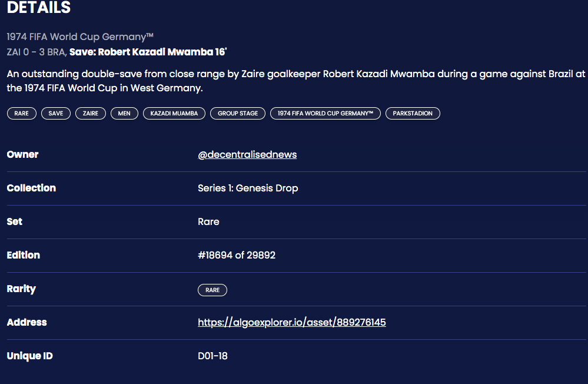
Task: Choose the MEN tag pill
Action: (124, 113)
